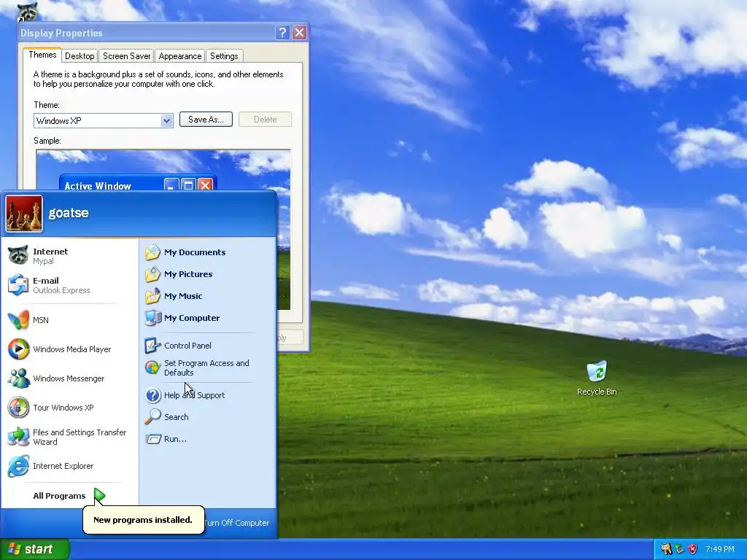Open Search from Start menu
This screenshot has height=560, width=747.
tap(207, 416)
